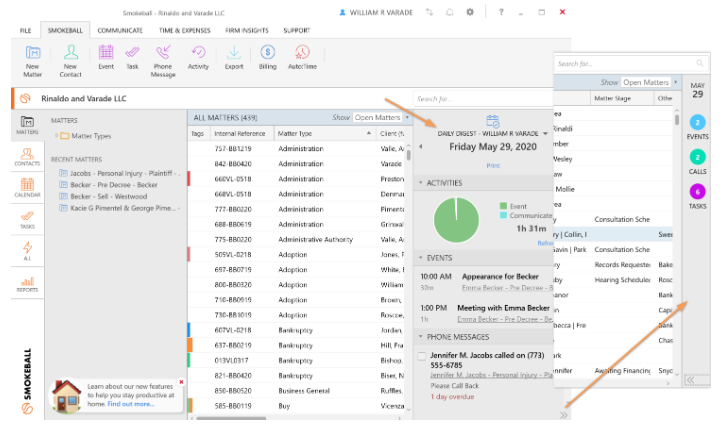Go to Contacts in the left sidebar

(x=27, y=157)
